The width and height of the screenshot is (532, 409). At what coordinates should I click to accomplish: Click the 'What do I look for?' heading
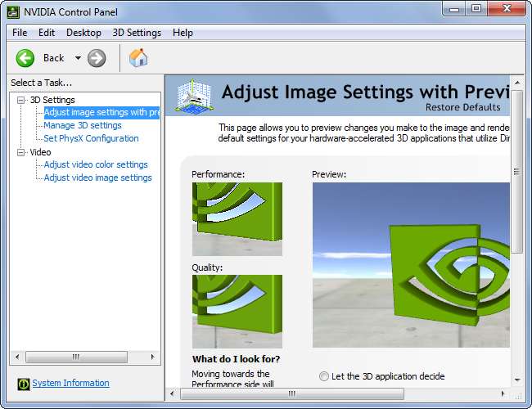coord(237,359)
